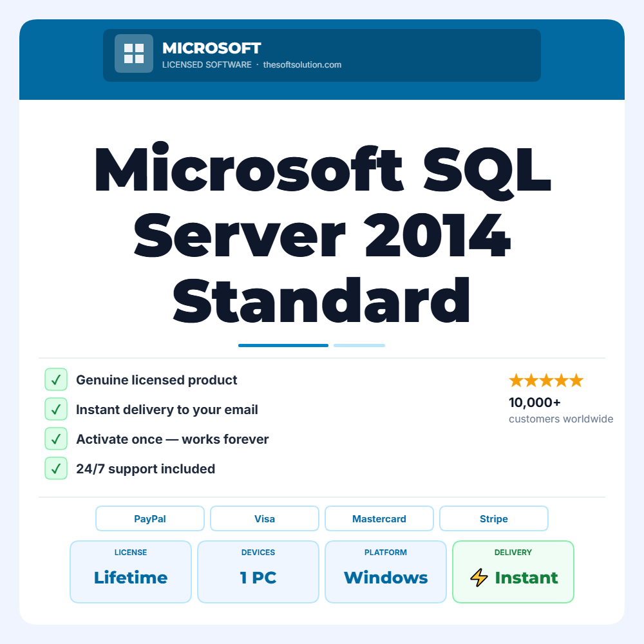Open thesoftsolution.com link in header
This screenshot has width=644, height=644.
click(302, 65)
